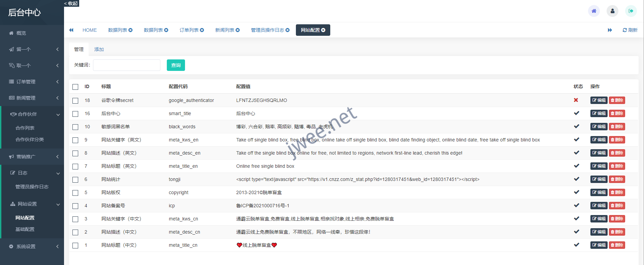Image resolution: width=644 pixels, height=265 pixels.
Task: Switch to the 添加 tab
Action: tap(99, 49)
